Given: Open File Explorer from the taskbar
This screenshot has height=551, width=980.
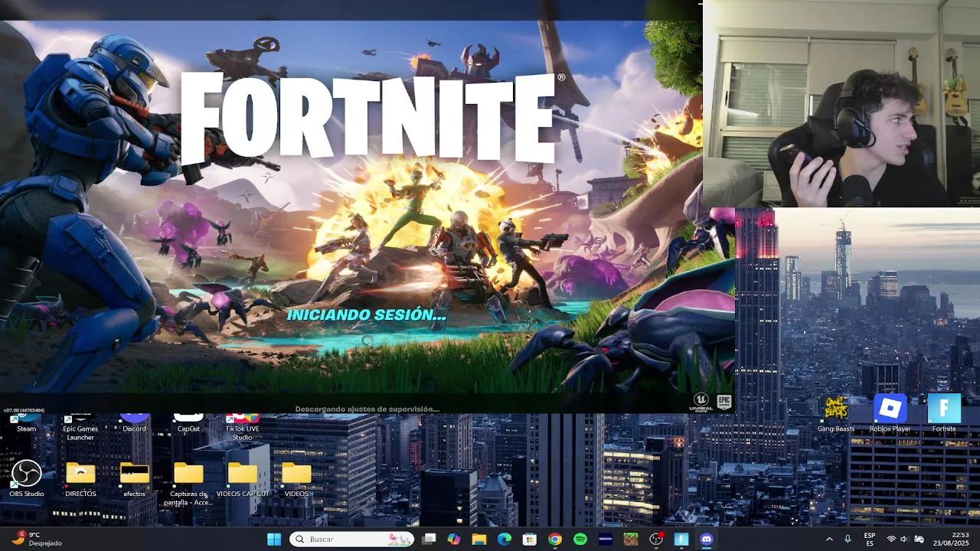Looking at the screenshot, I should coord(479,539).
